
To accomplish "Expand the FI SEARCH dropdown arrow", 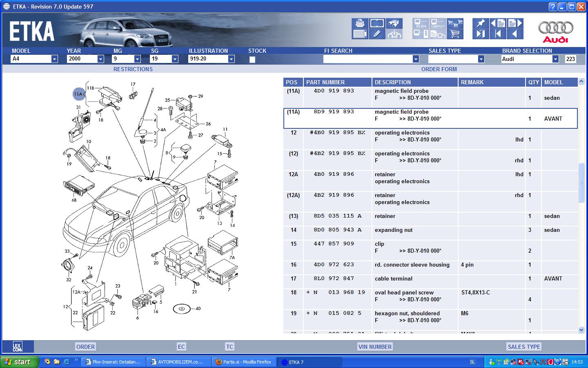I will (416, 59).
